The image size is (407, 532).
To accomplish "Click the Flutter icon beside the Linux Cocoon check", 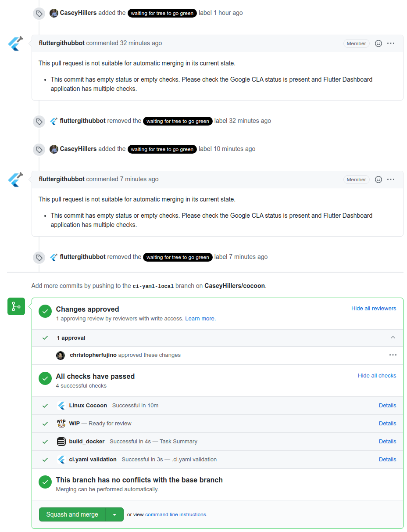I will (61, 405).
